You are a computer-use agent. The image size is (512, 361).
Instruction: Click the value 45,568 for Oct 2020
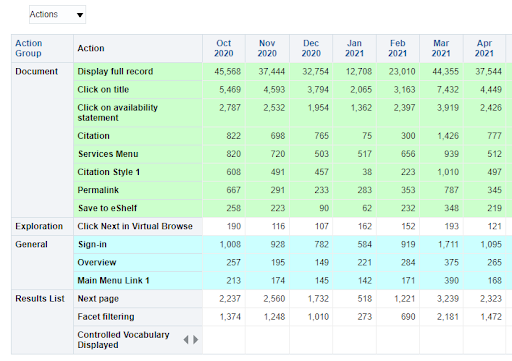point(228,71)
